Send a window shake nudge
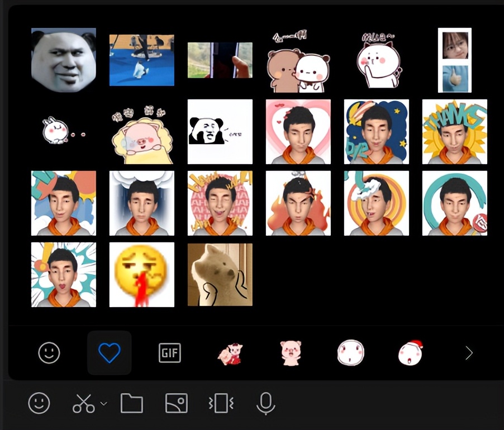The image size is (504, 430). 221,403
